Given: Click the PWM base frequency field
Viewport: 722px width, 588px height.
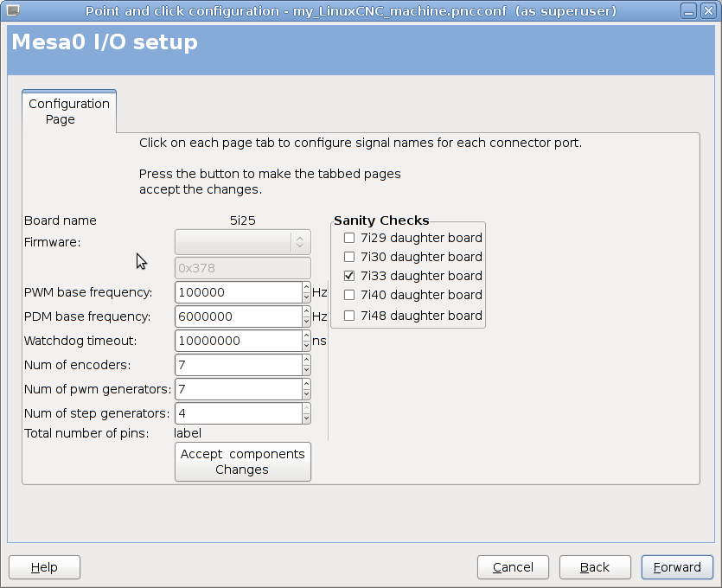Looking at the screenshot, I should pyautogui.click(x=239, y=292).
